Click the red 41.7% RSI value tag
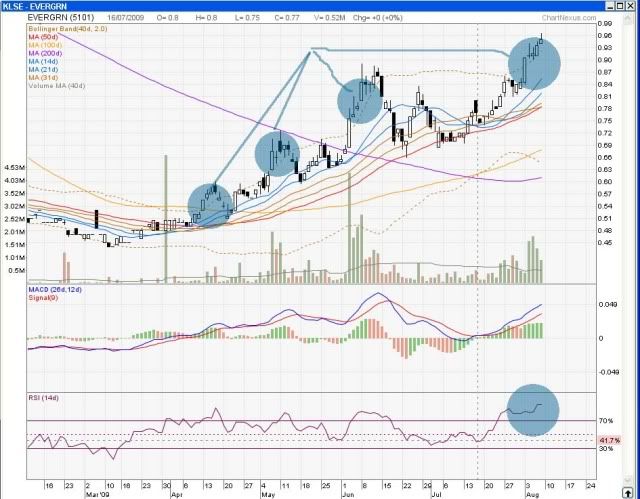Screen dimensions: 640x499 pos(610,440)
